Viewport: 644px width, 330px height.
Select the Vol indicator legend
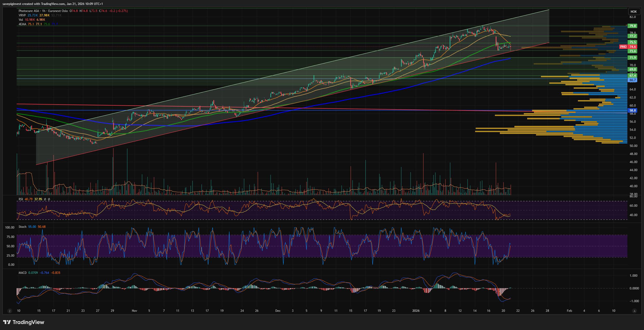21,20
